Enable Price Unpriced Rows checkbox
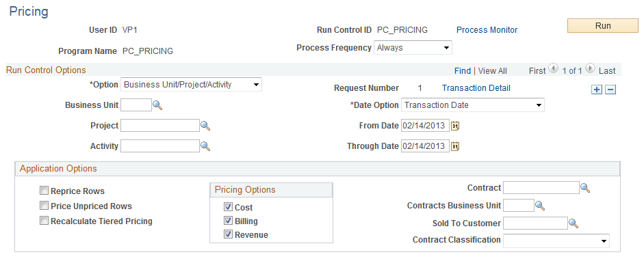The width and height of the screenshot is (644, 259). tap(44, 206)
